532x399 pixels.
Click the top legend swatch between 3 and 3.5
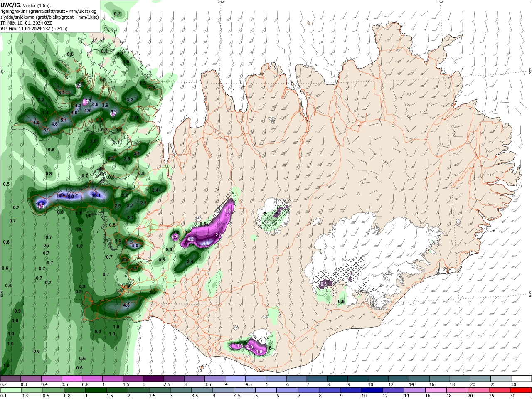pyautogui.click(x=195, y=379)
